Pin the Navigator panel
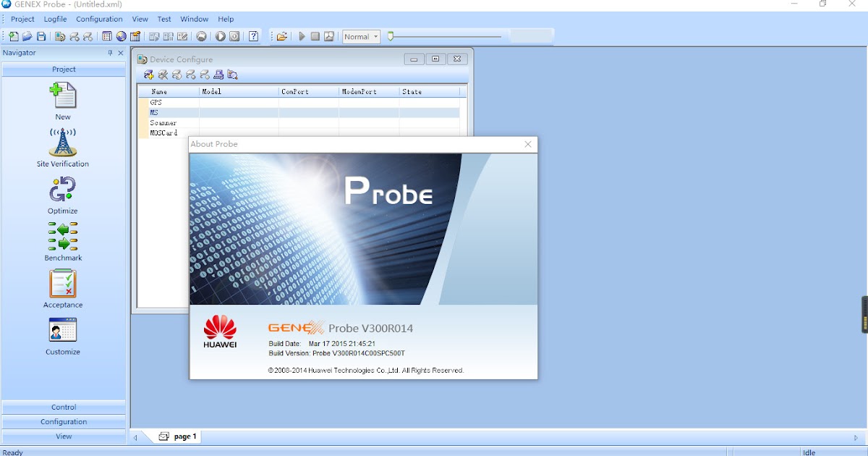Screen dimensions: 868x456 click(x=111, y=53)
